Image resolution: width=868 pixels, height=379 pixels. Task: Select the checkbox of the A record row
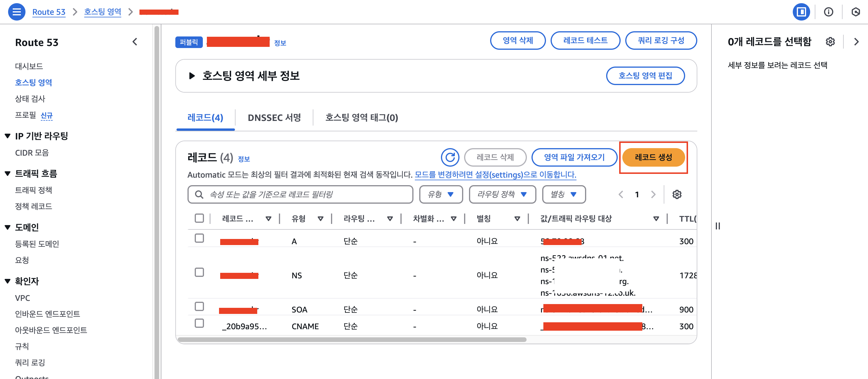(x=199, y=238)
